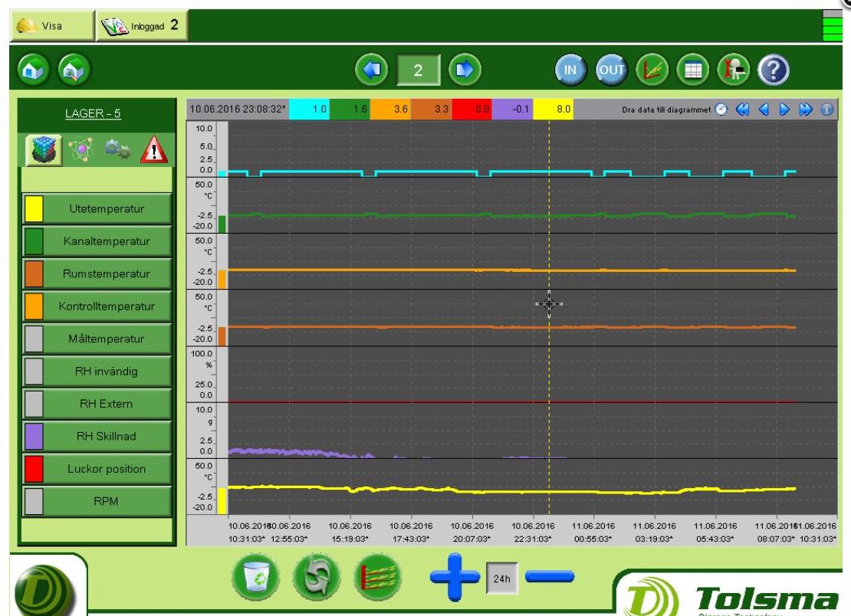Jump far back with double left arrows
Viewport: 851px width, 616px height.
(742, 110)
